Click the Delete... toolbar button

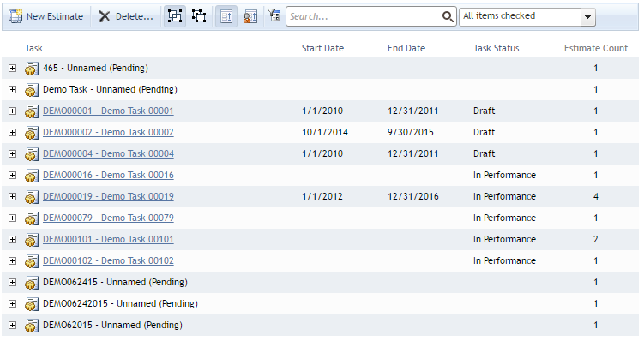point(126,16)
